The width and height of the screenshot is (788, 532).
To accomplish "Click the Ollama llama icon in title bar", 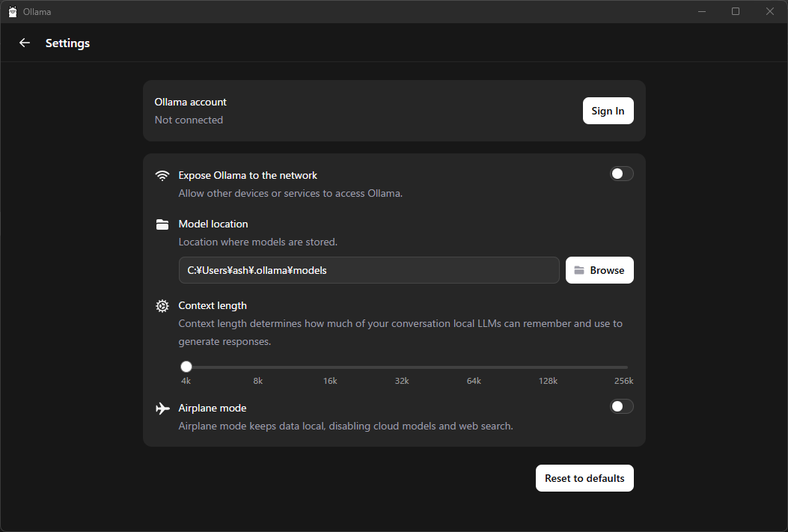I will (13, 11).
